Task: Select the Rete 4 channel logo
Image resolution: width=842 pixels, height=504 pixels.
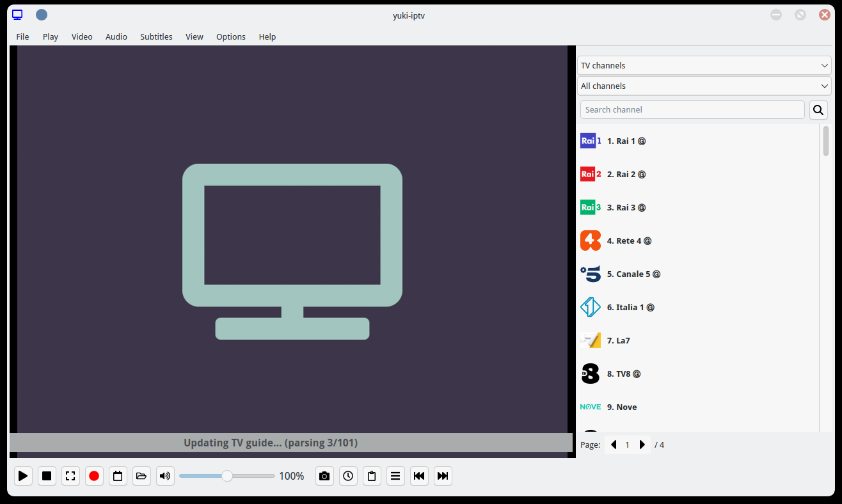Action: coord(591,240)
